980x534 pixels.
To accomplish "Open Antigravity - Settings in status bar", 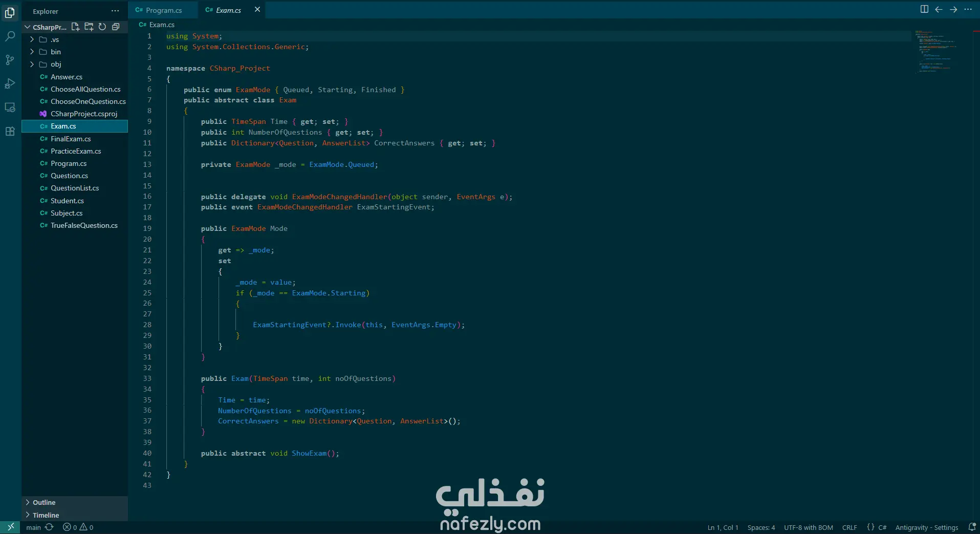I will (x=926, y=527).
